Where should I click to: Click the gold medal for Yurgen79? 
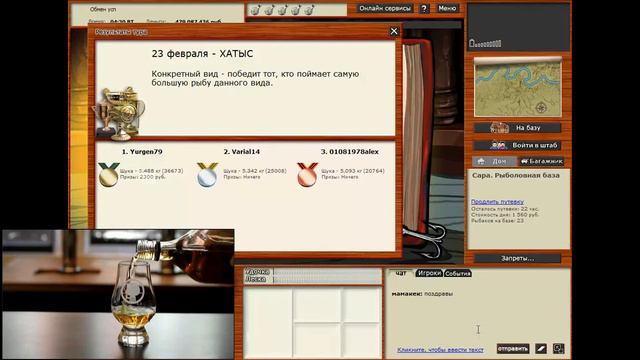point(109,174)
